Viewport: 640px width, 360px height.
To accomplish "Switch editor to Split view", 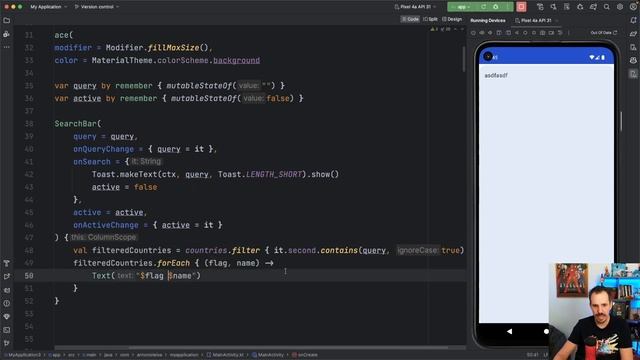I will click(430, 19).
